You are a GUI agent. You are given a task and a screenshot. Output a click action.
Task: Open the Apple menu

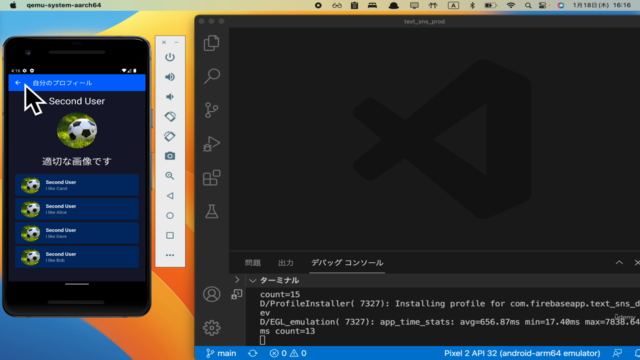13,5
